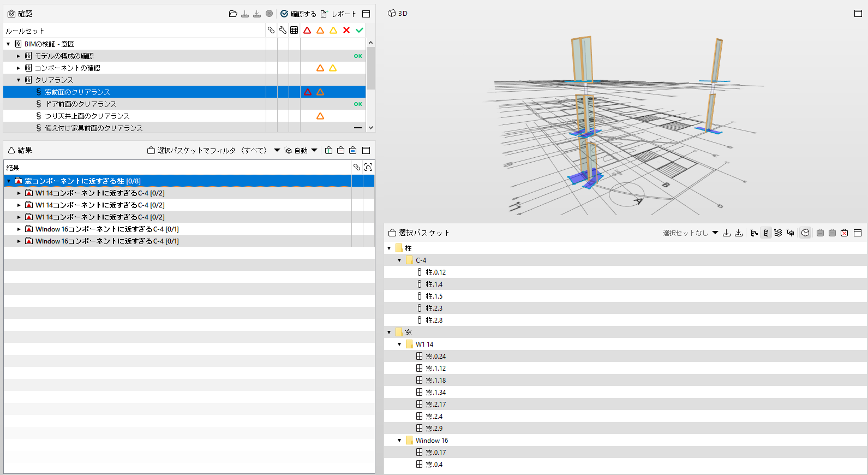The width and height of the screenshot is (868, 475).
Task: Click the wrench column header icon
Action: pyautogui.click(x=283, y=30)
